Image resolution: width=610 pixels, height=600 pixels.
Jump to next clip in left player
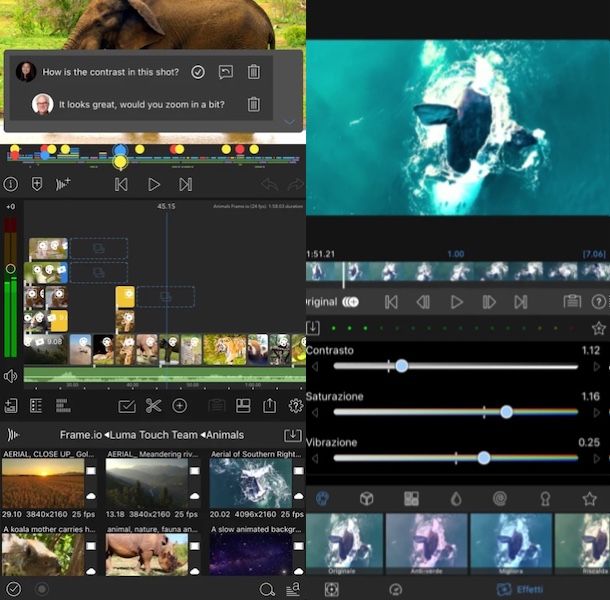(x=186, y=184)
